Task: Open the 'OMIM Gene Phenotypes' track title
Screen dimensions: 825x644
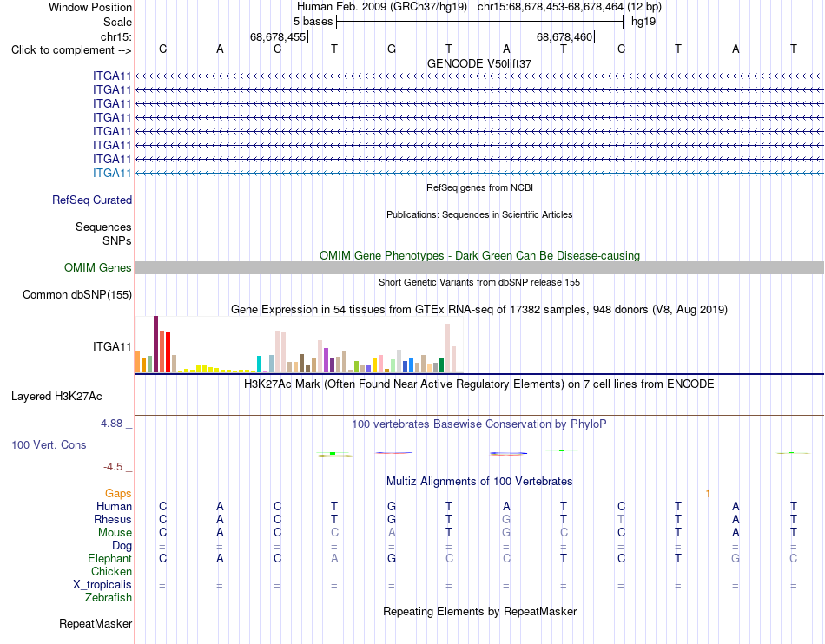Action: (x=479, y=255)
